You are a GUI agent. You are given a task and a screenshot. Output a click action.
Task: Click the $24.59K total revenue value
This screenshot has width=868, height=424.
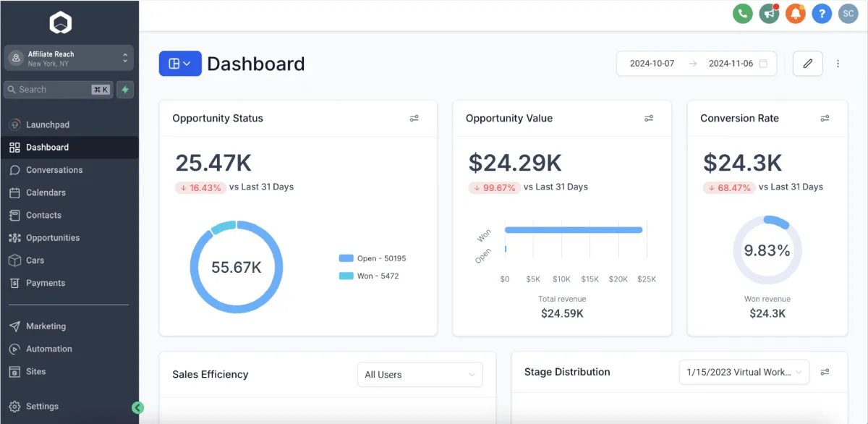coord(562,313)
